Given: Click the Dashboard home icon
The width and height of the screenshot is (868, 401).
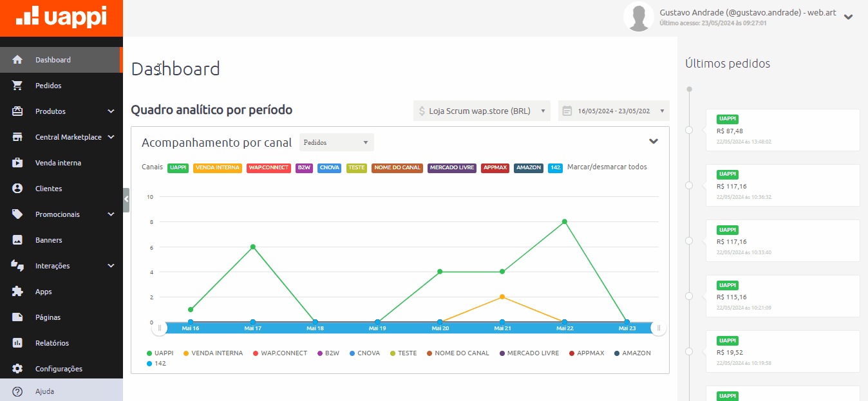Looking at the screenshot, I should point(17,60).
